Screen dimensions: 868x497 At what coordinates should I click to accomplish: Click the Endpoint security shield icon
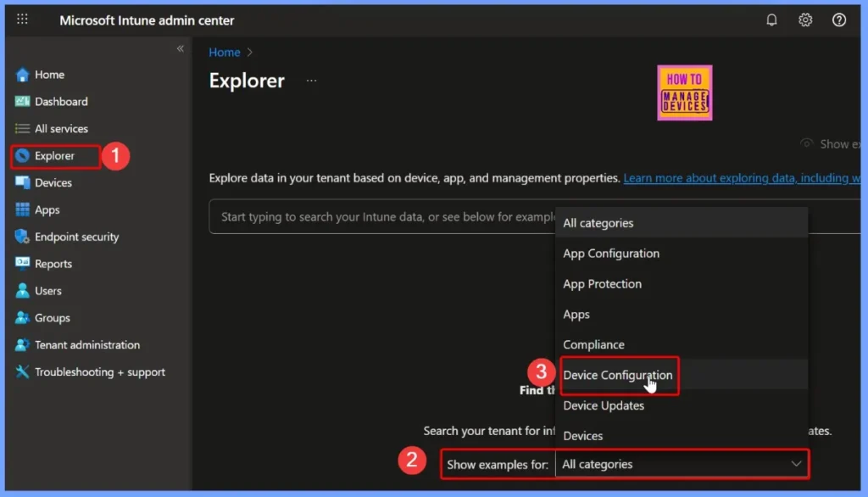click(x=22, y=237)
